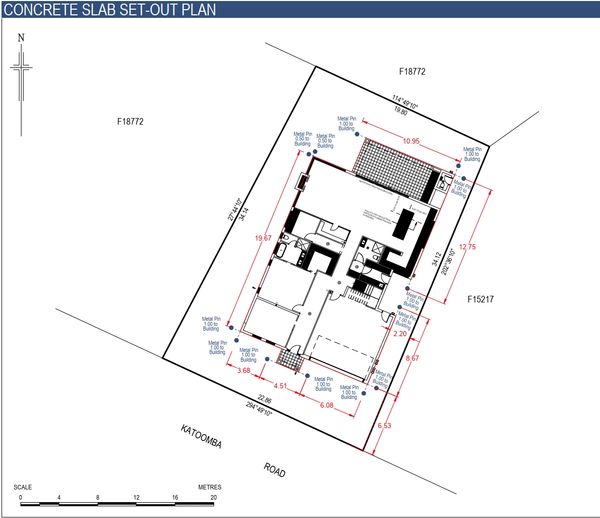Click the red 4.51 dimension
600x518 pixels.
point(280,386)
